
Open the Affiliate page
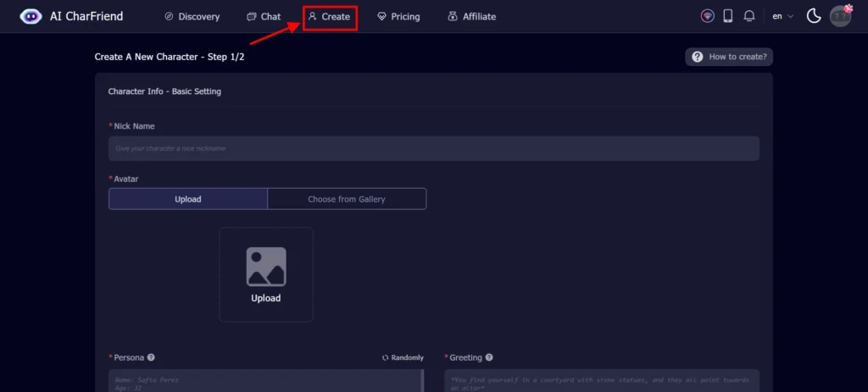472,16
